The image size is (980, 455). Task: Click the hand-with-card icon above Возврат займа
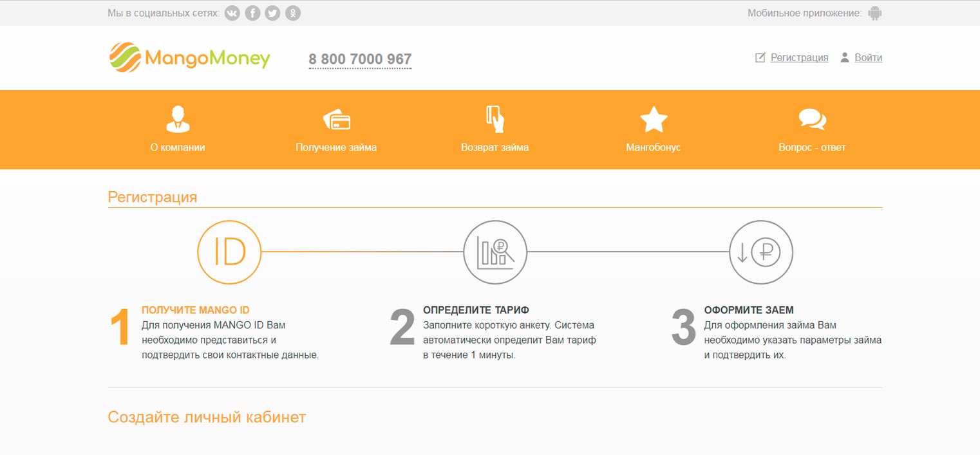pyautogui.click(x=495, y=119)
